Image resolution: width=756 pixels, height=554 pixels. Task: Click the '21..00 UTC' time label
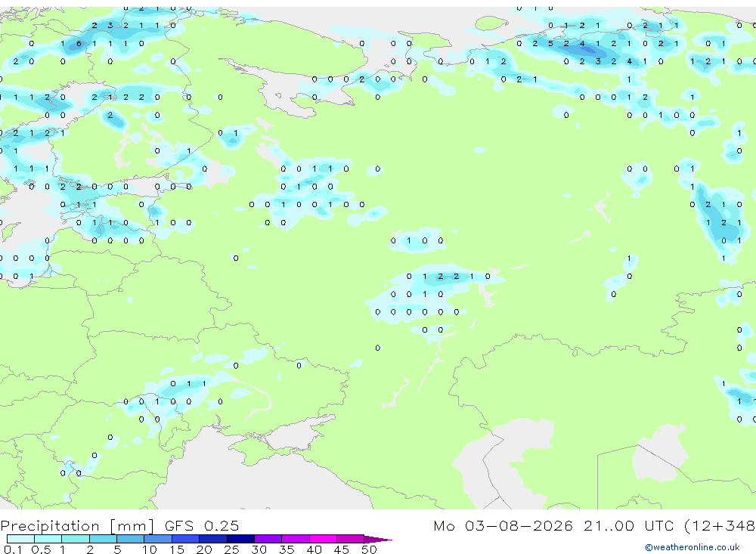click(x=628, y=525)
